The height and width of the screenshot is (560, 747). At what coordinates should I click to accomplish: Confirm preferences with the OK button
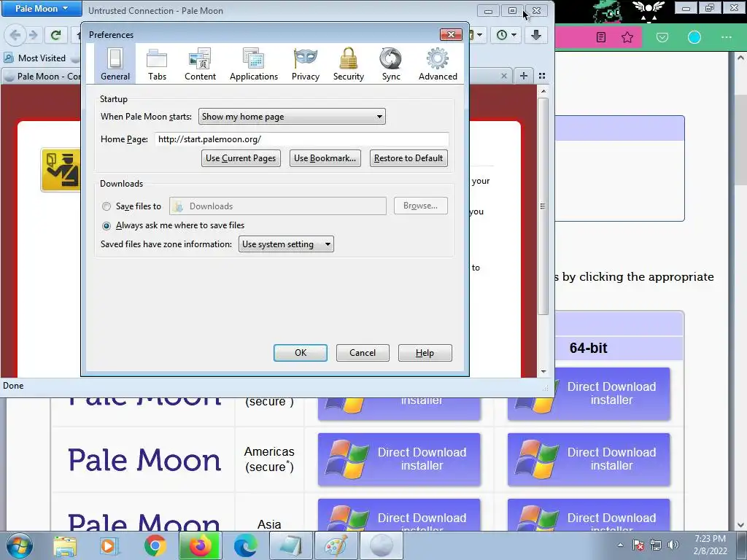(x=300, y=353)
